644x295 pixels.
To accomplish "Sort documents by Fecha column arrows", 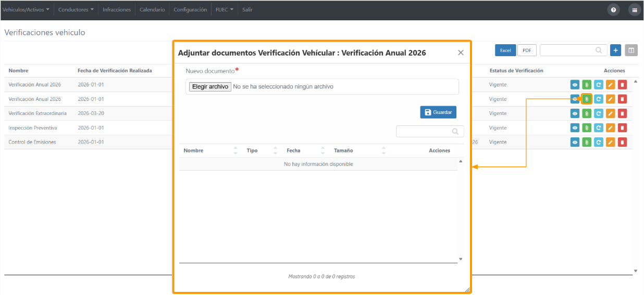I will [x=323, y=150].
